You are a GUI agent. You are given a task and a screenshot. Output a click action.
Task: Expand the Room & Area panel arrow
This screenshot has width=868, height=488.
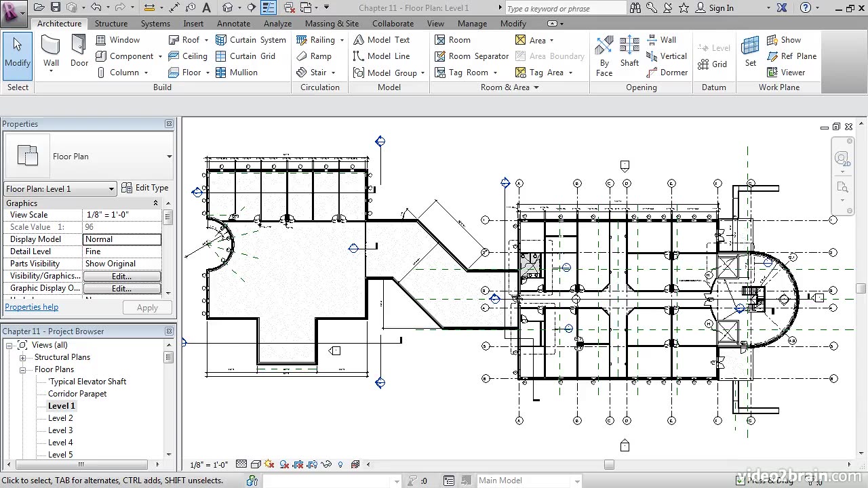tap(536, 87)
